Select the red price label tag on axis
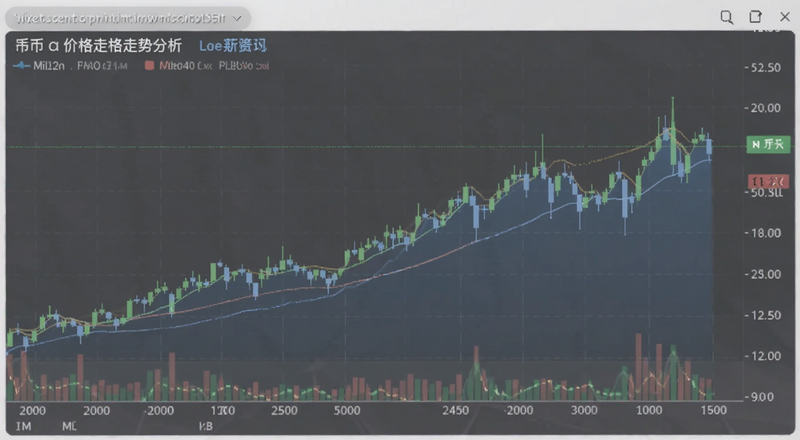800x440 pixels. pos(768,181)
